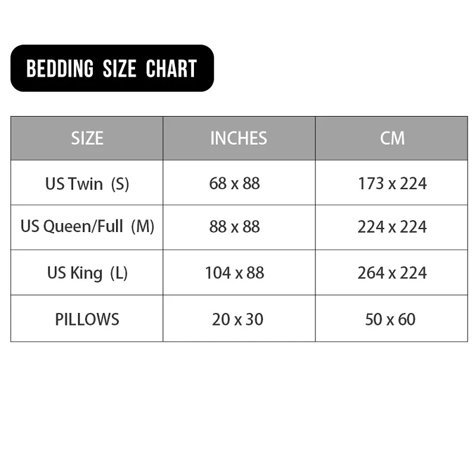The width and height of the screenshot is (476, 476).
Task: Click the word CHART in the title
Action: tap(171, 69)
